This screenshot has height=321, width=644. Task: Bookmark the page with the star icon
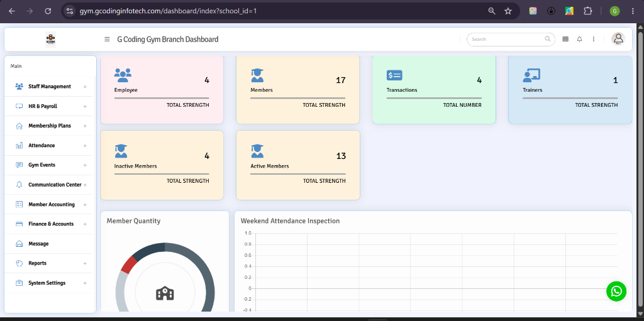[x=508, y=11]
